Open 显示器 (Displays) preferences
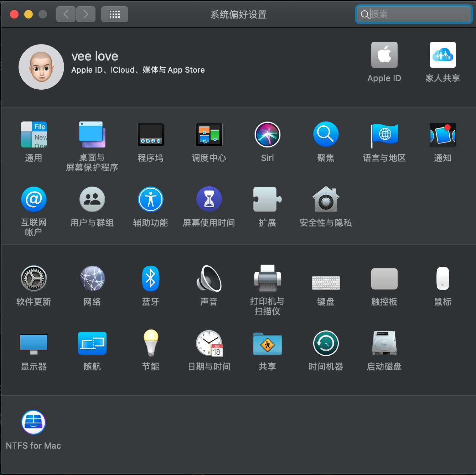The width and height of the screenshot is (476, 475). pyautogui.click(x=34, y=344)
